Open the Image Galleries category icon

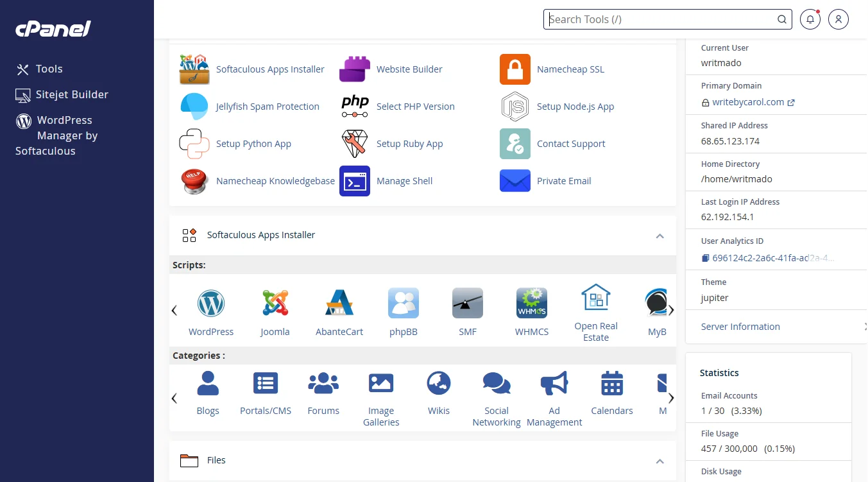(381, 383)
